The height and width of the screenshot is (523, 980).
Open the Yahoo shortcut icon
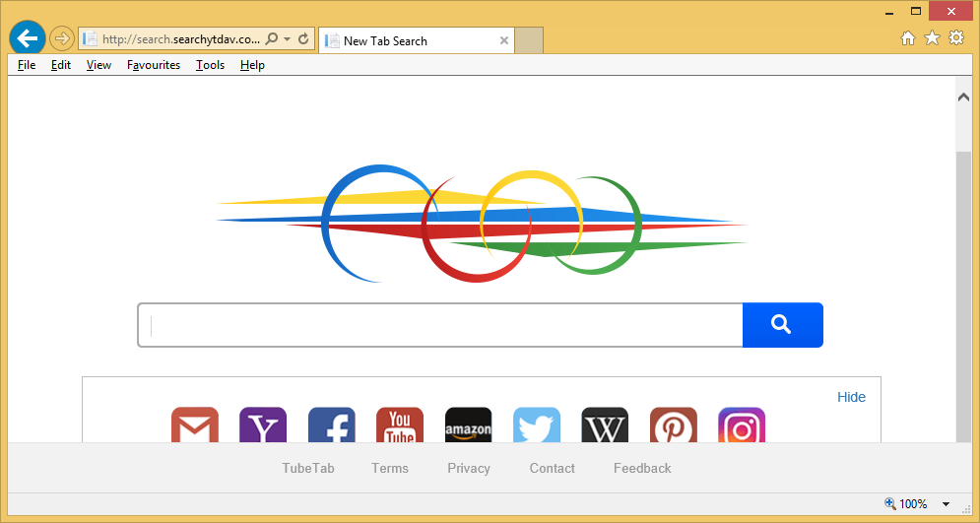(x=263, y=425)
